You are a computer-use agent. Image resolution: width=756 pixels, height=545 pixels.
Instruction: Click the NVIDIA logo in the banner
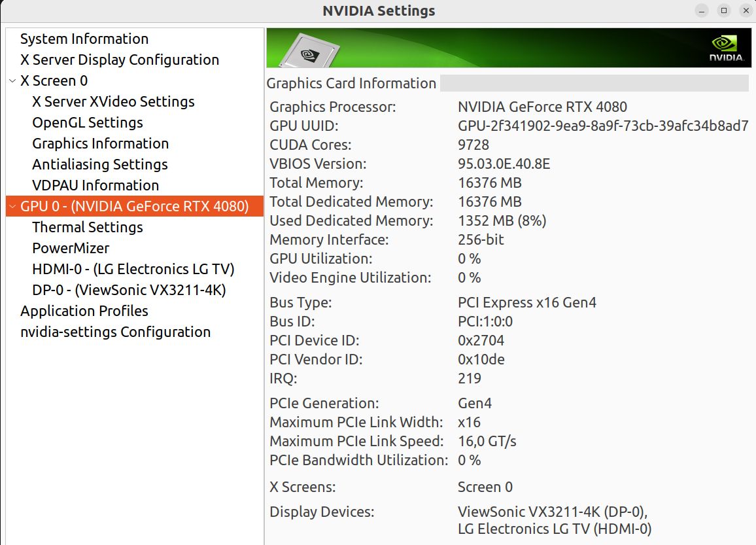[x=727, y=48]
